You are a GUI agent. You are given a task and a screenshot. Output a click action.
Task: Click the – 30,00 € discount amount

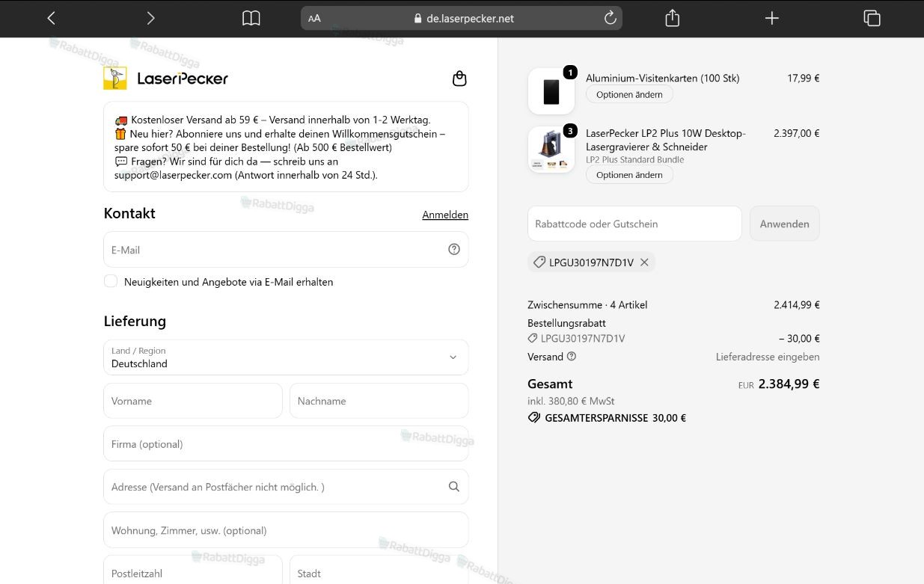[x=799, y=339]
